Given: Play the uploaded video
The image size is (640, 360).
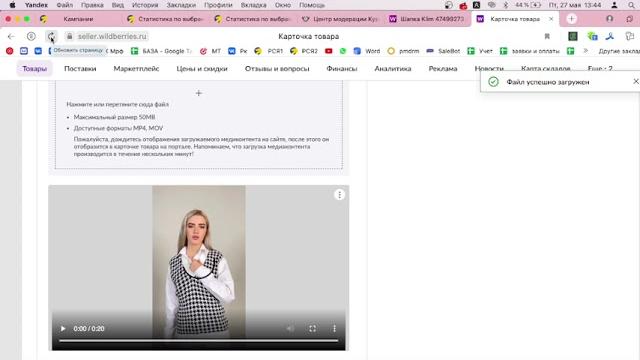Looking at the screenshot, I should 63,329.
